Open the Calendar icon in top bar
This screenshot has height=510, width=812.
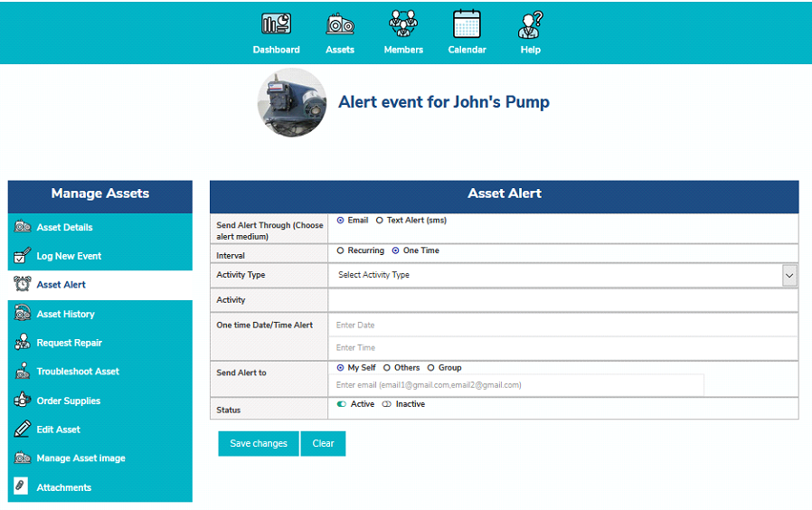pos(467,24)
